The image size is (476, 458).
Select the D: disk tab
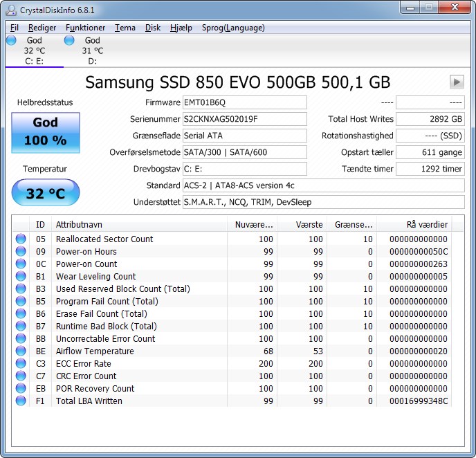[92, 51]
